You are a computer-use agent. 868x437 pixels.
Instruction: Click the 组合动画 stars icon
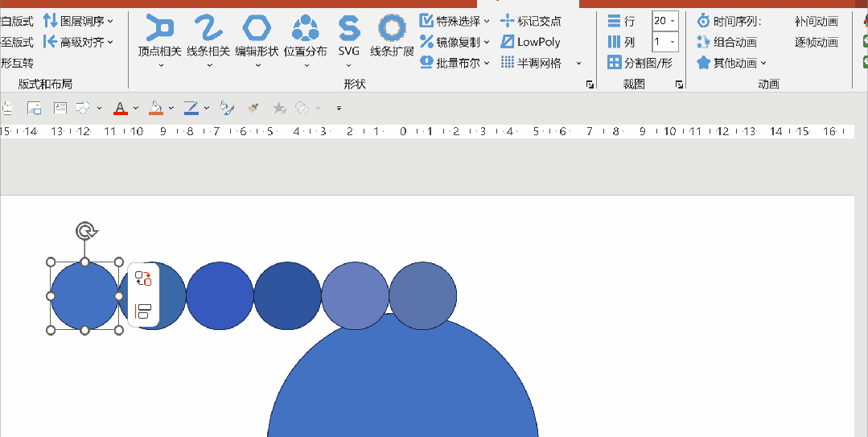click(x=703, y=42)
